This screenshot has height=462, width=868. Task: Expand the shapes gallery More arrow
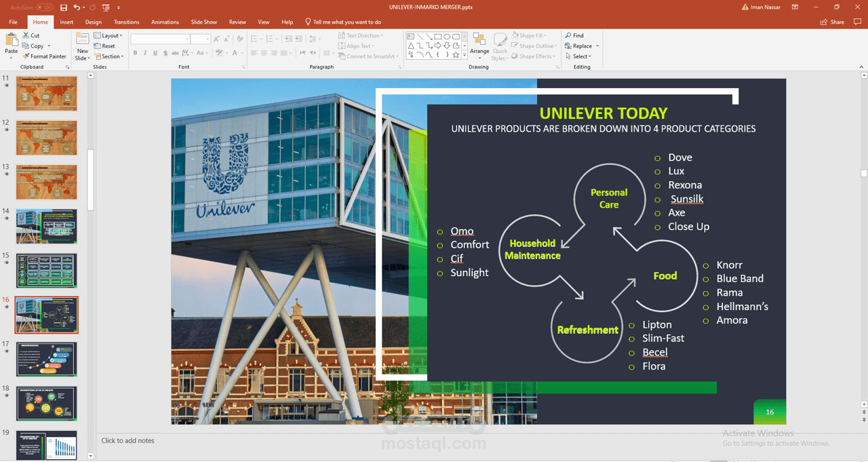[x=465, y=54]
